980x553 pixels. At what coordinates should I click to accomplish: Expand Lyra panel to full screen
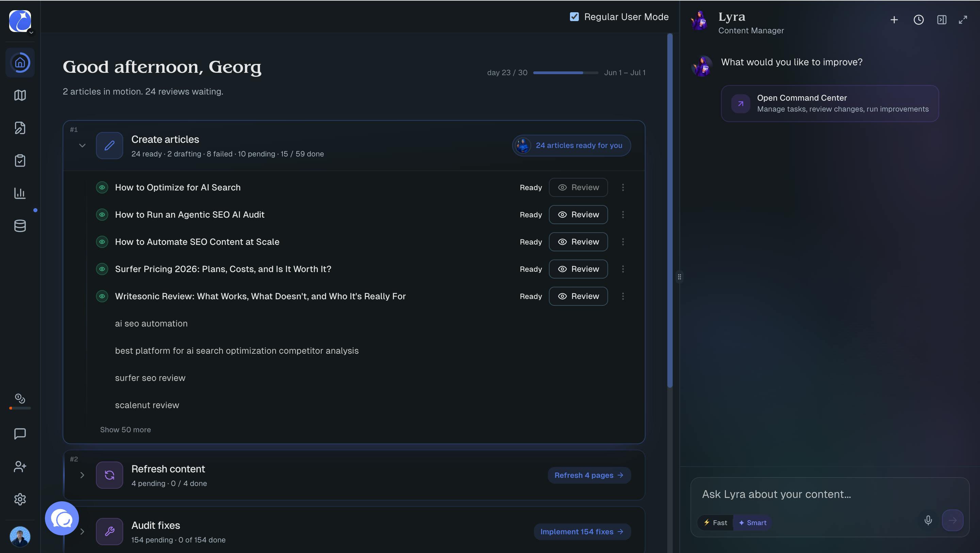click(963, 20)
